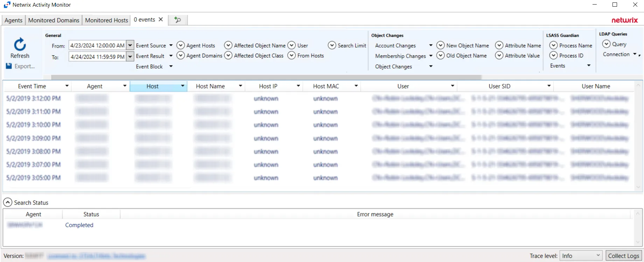Click the Status column header

[91, 214]
